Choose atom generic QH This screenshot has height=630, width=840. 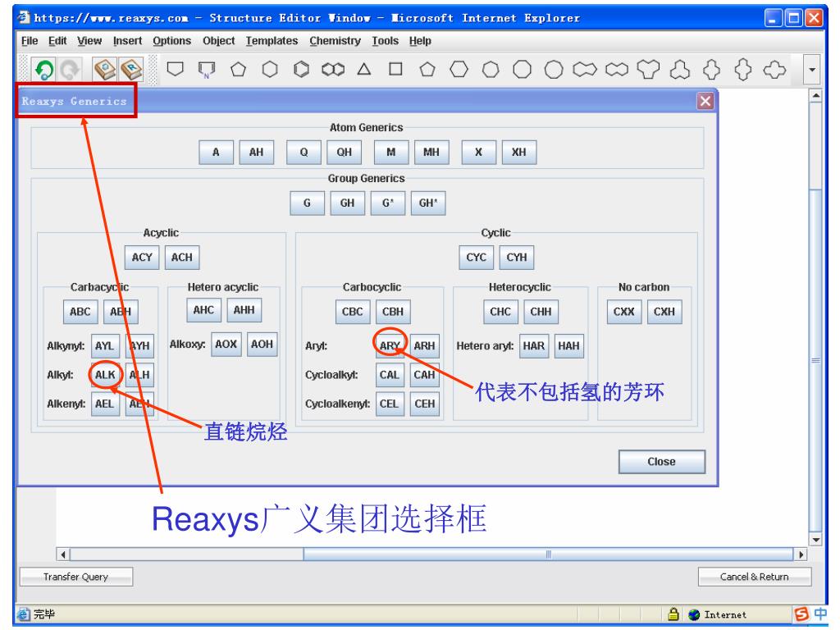(x=345, y=152)
